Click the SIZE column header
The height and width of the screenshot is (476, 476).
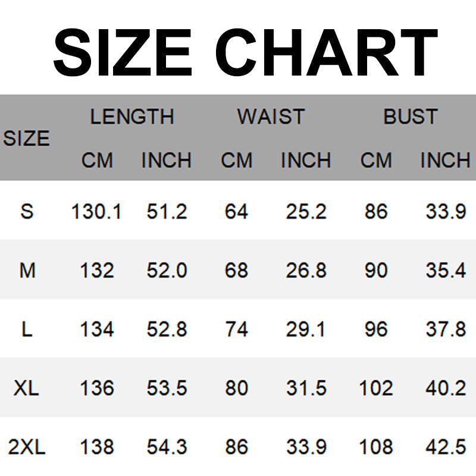click(26, 139)
